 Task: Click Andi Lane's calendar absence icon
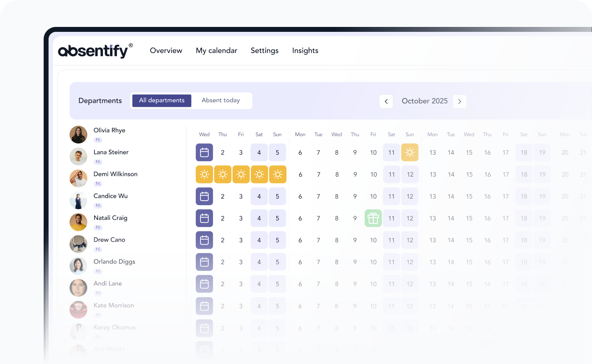click(x=204, y=284)
